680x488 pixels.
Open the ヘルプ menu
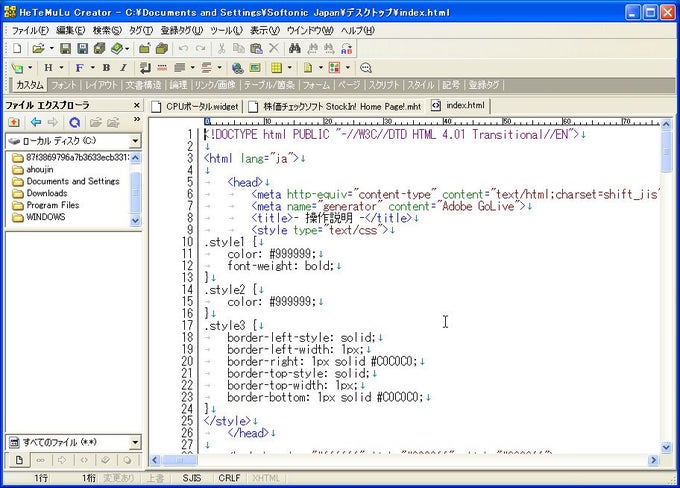click(x=357, y=30)
